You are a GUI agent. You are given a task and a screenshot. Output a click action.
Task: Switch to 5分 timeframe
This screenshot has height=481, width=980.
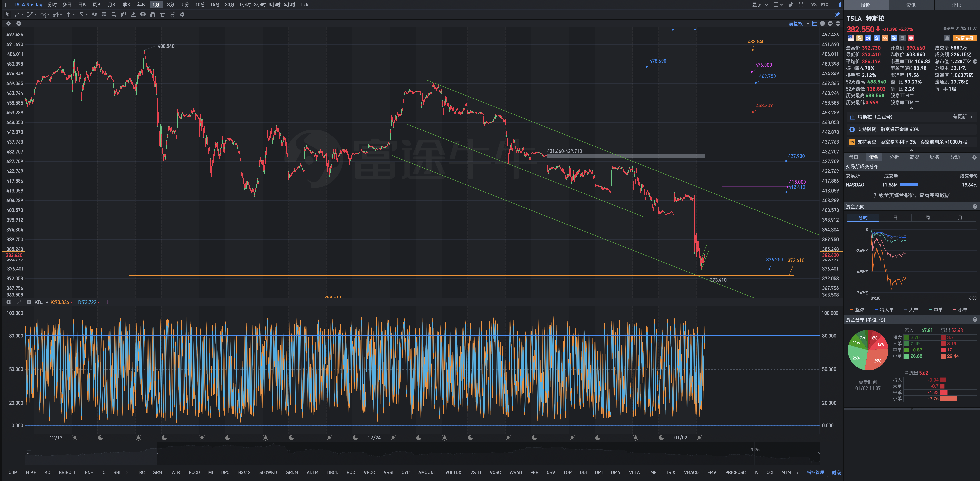tap(185, 4)
